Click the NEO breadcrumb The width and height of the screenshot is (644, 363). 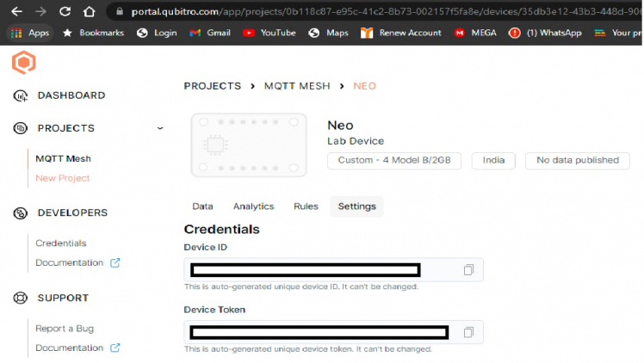tap(365, 86)
